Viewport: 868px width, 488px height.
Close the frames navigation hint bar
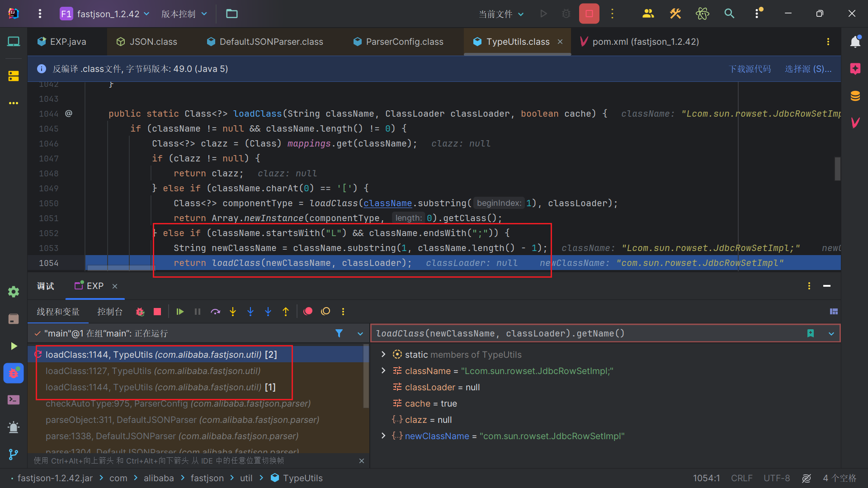click(361, 461)
